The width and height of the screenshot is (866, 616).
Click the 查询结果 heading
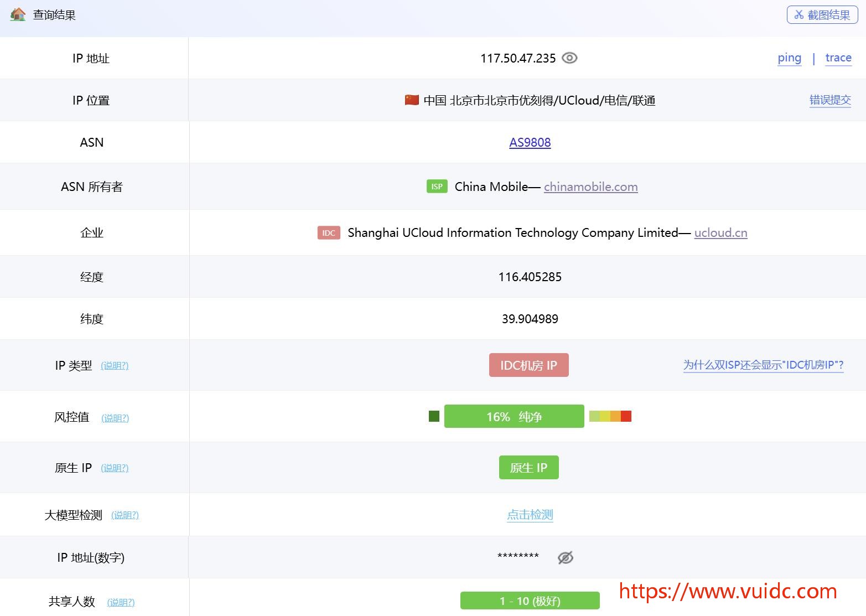(x=54, y=15)
